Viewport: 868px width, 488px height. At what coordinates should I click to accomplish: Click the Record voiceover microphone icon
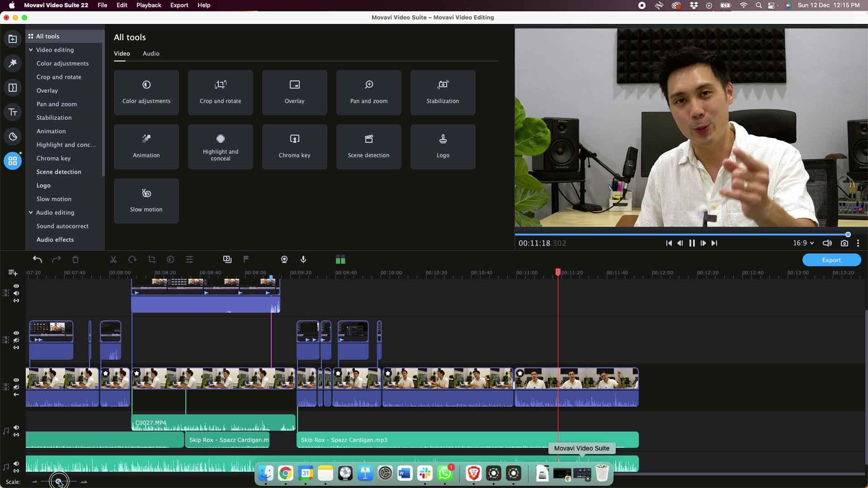point(303,259)
